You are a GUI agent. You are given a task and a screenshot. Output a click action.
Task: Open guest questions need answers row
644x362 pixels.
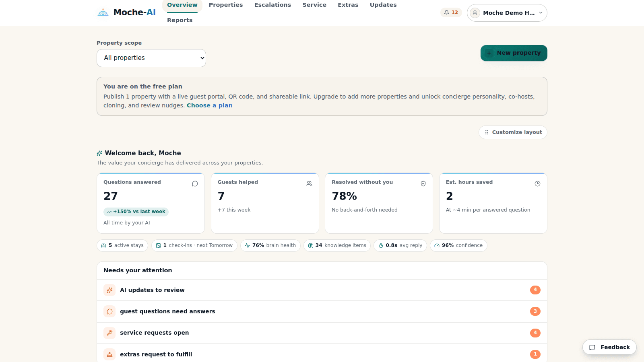tap(322, 311)
